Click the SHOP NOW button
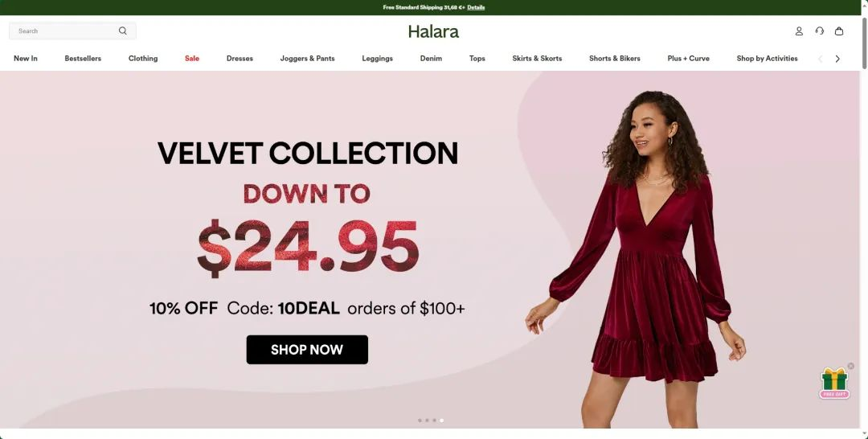This screenshot has height=439, width=868. pyautogui.click(x=307, y=349)
